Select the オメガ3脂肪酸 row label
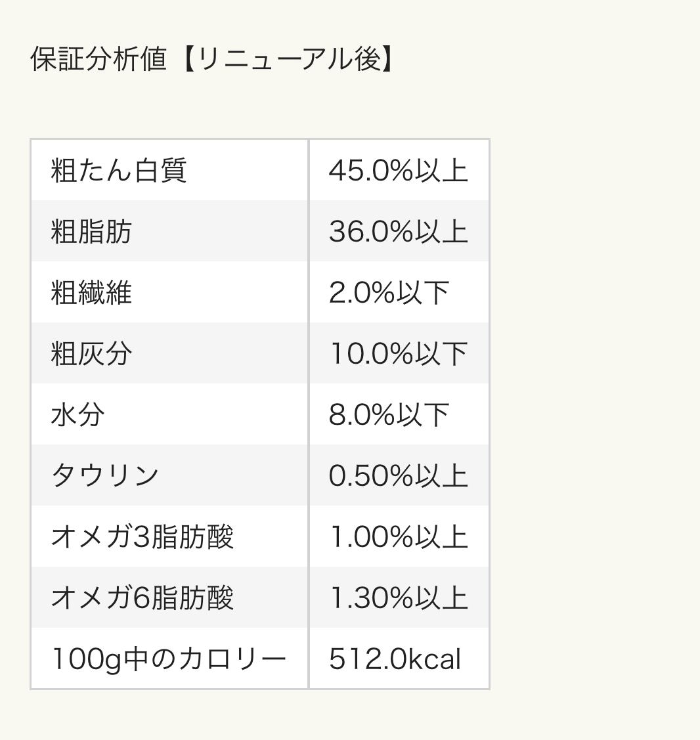This screenshot has width=700, height=740. point(142,536)
